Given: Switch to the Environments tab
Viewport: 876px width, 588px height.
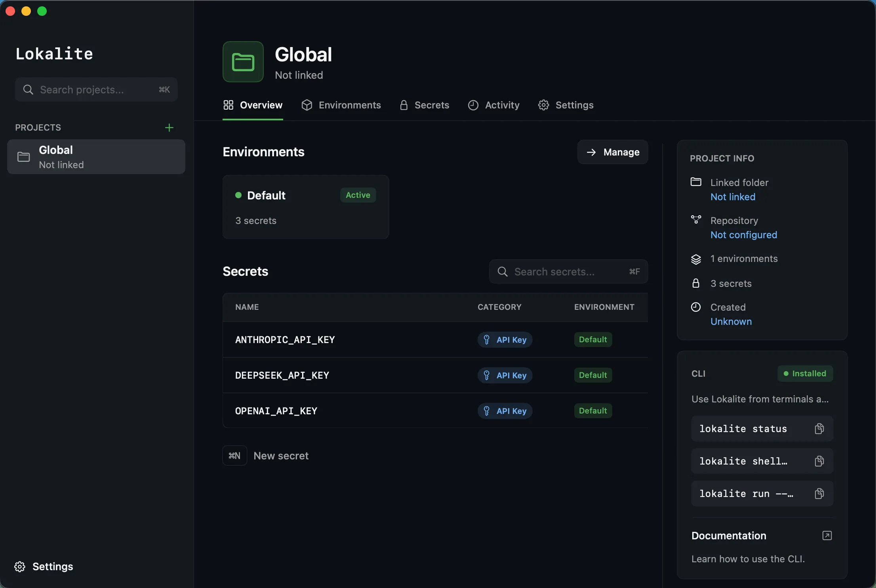Looking at the screenshot, I should 341,105.
